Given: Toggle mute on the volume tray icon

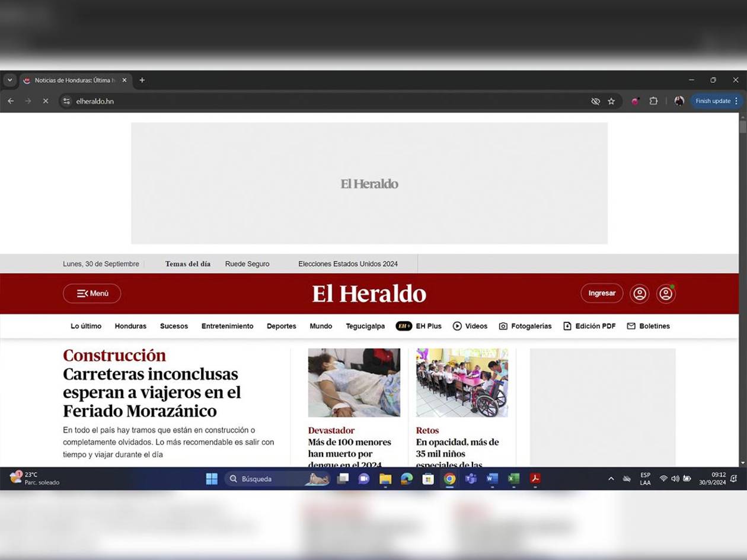Looking at the screenshot, I should click(x=676, y=479).
